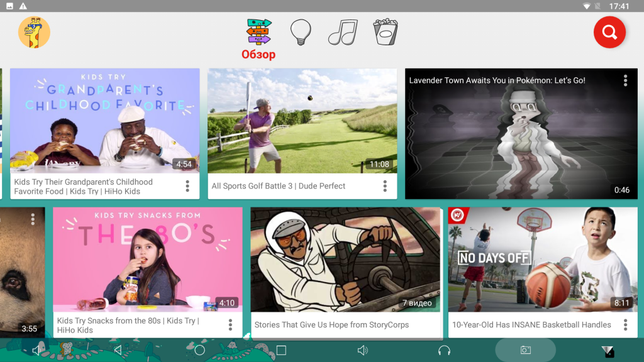This screenshot has width=644, height=362.
Task: Click the red search button
Action: tap(609, 33)
